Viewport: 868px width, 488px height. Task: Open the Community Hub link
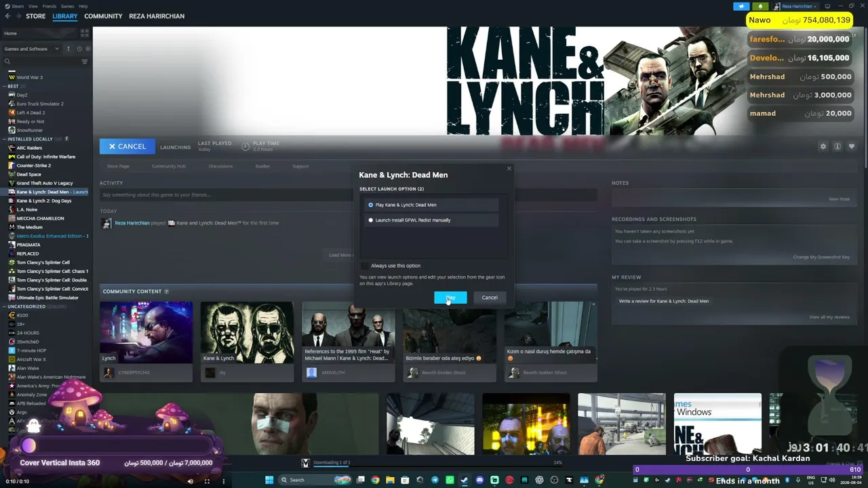pos(169,166)
